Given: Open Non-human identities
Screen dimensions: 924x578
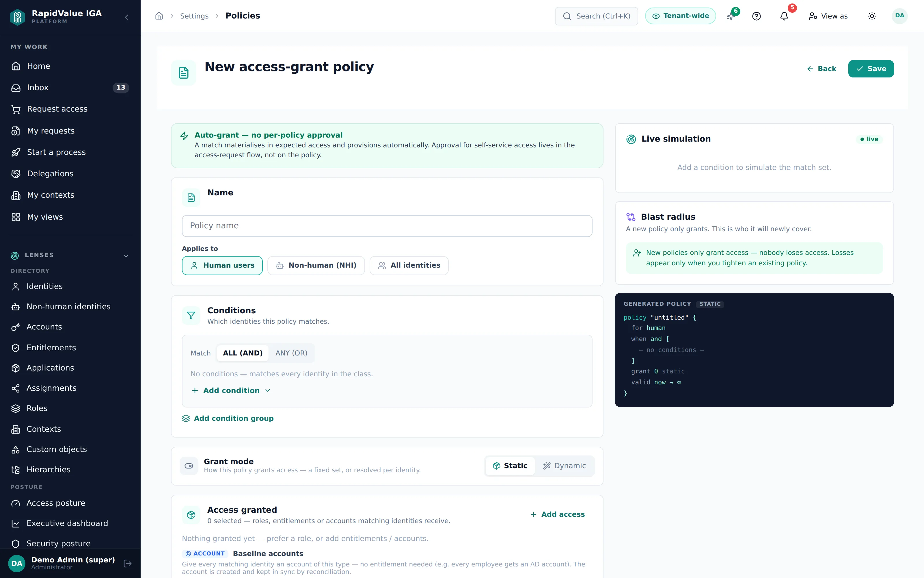Looking at the screenshot, I should (x=70, y=307).
